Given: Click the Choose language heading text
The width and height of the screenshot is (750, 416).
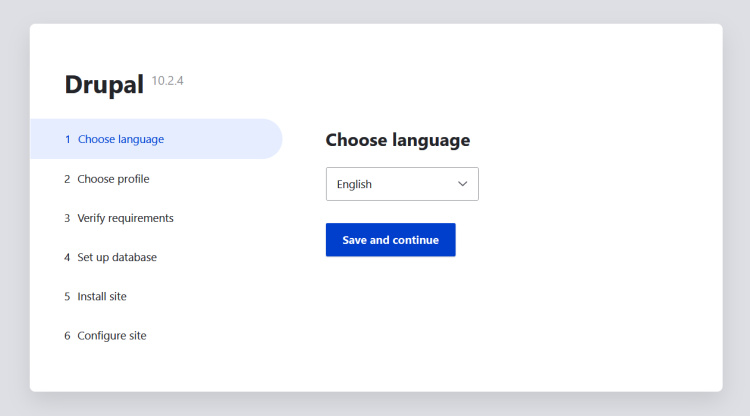Looking at the screenshot, I should pyautogui.click(x=397, y=140).
